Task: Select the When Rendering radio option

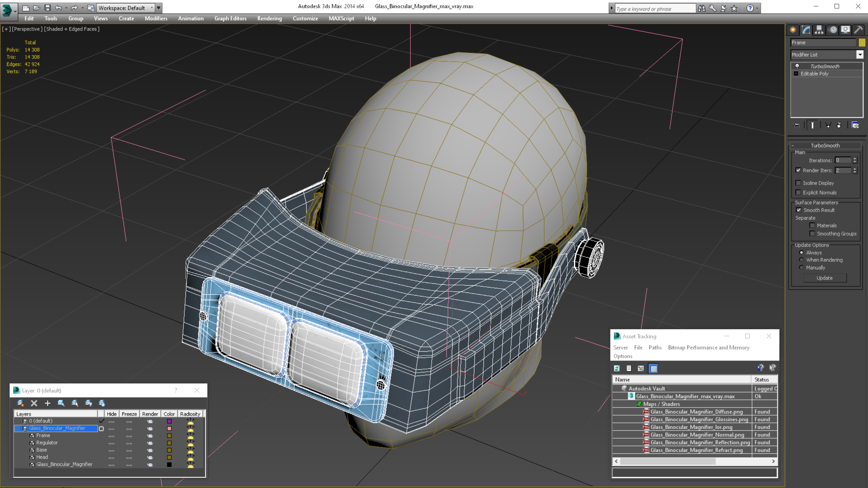Action: click(801, 260)
